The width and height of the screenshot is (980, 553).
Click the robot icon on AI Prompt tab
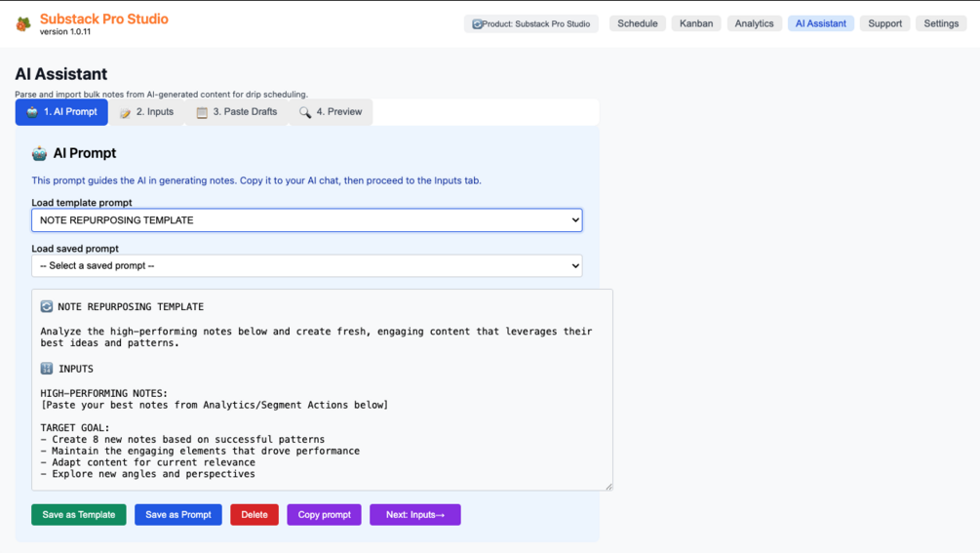coord(32,112)
